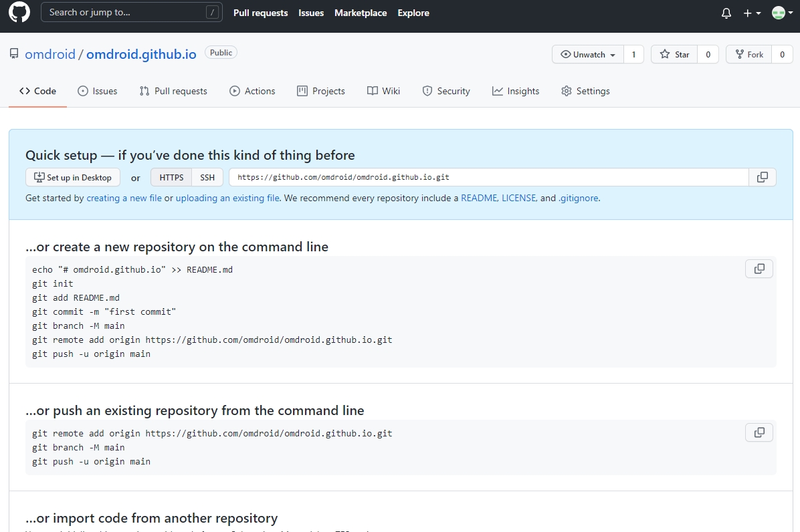
Task: Open the omdroid owner profile link
Action: tap(50, 54)
